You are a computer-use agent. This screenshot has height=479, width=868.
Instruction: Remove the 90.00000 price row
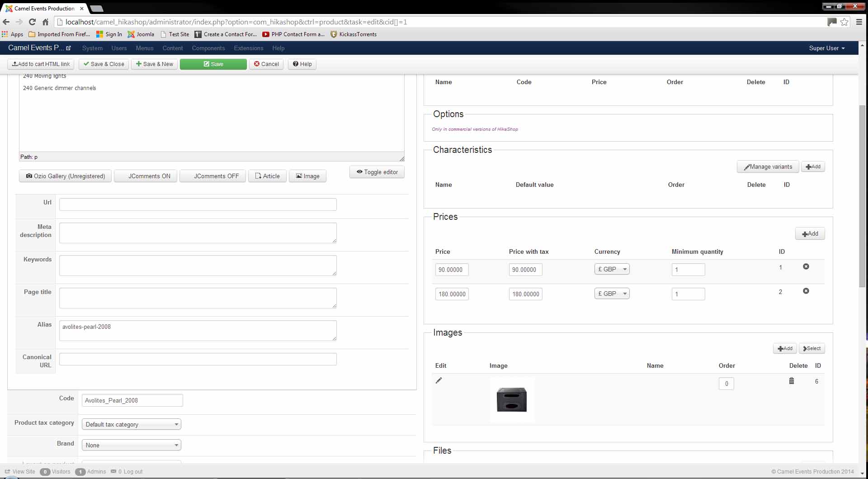(x=806, y=267)
